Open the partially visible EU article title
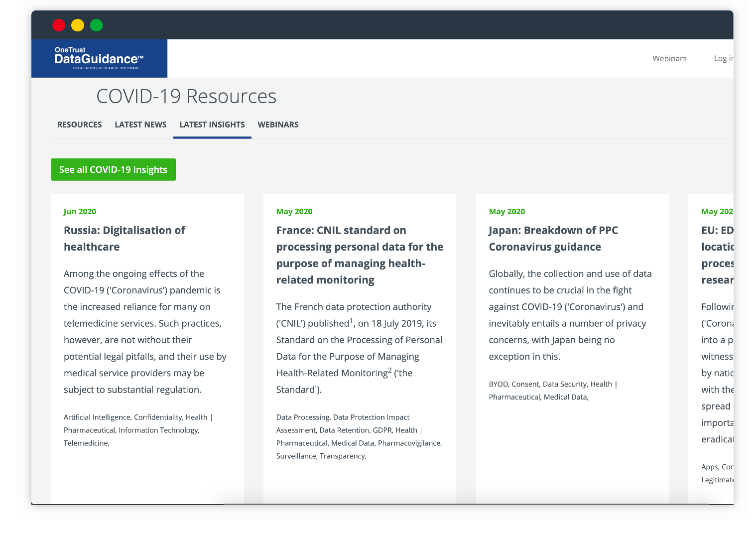Screen dimensions: 756x538 point(717,255)
